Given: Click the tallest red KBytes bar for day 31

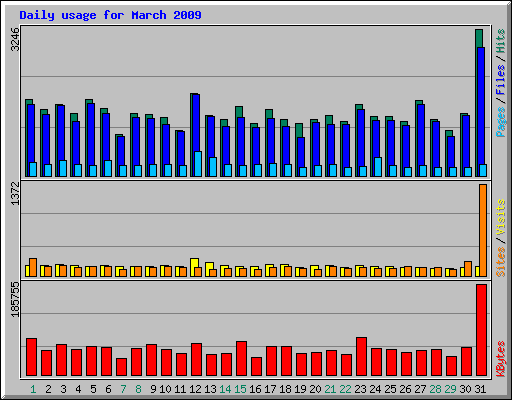Looking at the screenshot, I should click(x=482, y=330).
